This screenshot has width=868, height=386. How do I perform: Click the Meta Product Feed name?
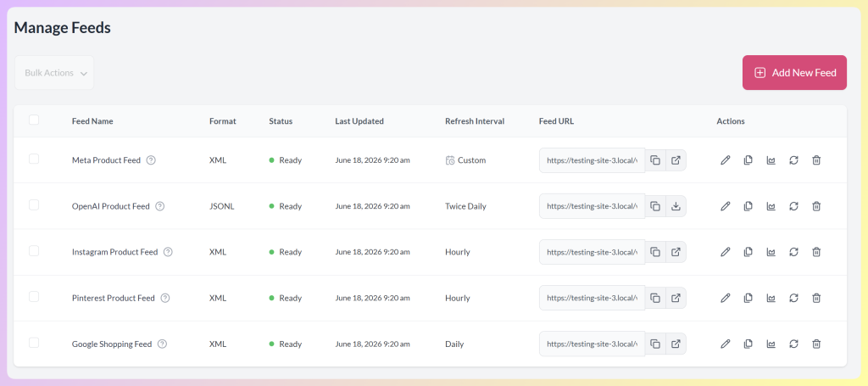(x=106, y=160)
